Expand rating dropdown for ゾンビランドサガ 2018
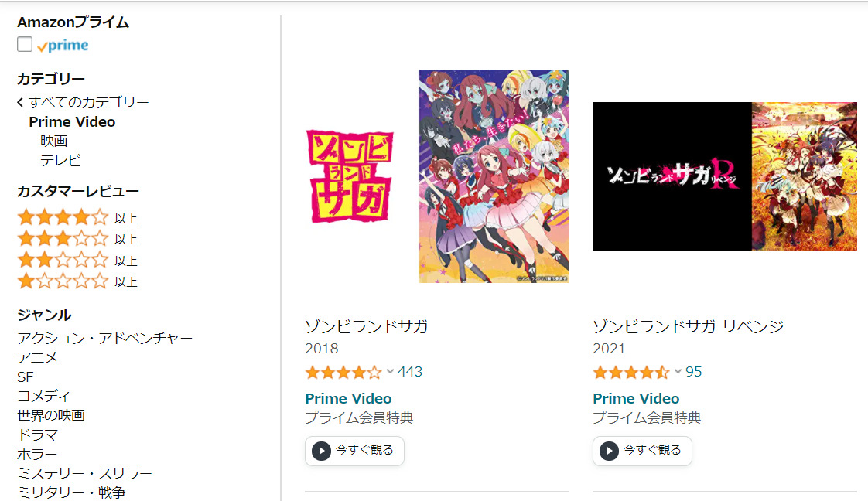 (390, 372)
